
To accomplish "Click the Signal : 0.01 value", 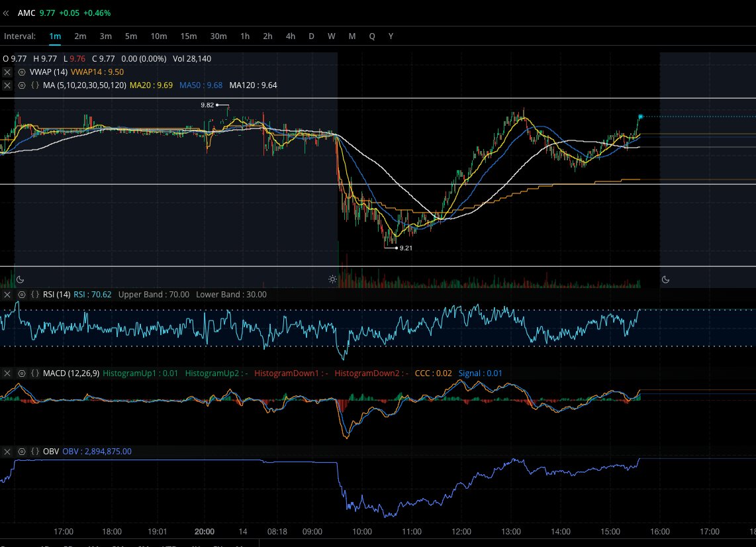I will [x=480, y=373].
